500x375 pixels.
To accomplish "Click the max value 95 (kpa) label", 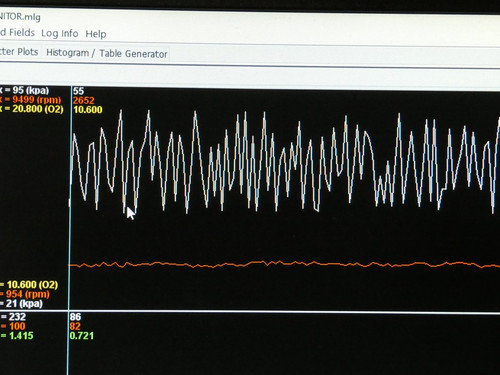I will [25, 90].
